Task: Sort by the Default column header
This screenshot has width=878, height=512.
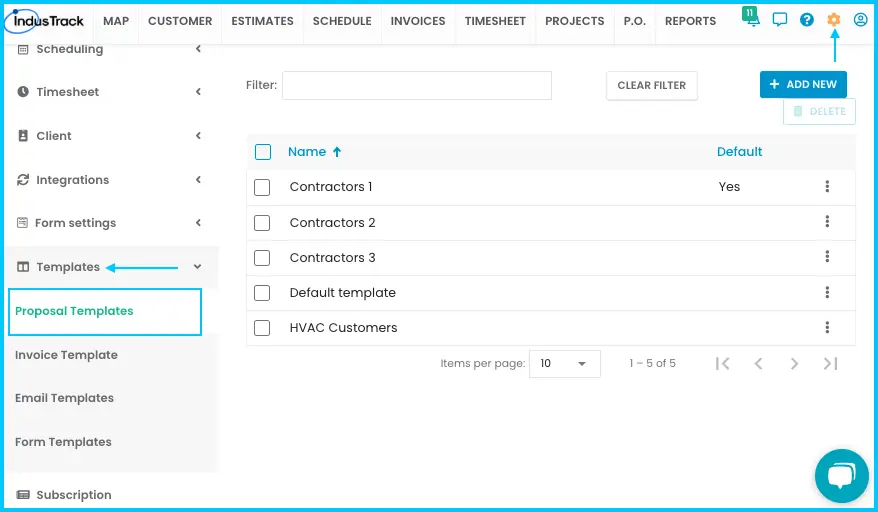Action: 739,152
